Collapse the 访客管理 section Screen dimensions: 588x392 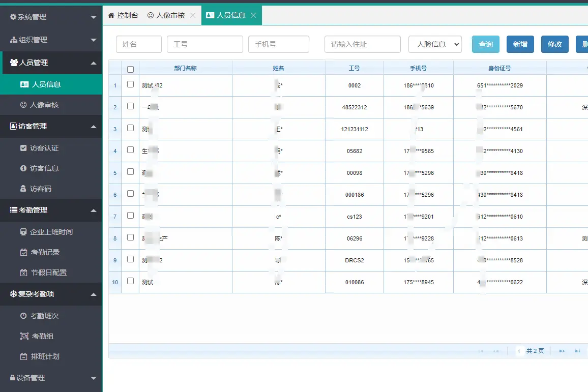click(51, 126)
